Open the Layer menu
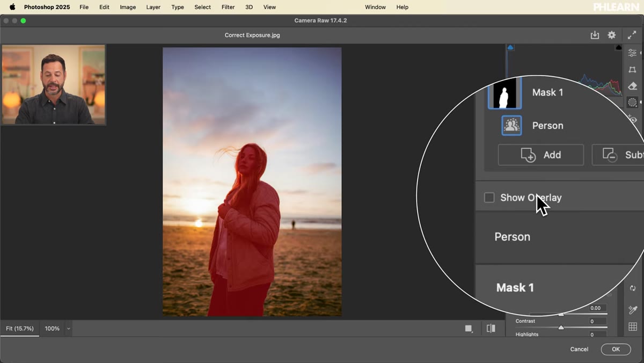The image size is (644, 363). (153, 7)
